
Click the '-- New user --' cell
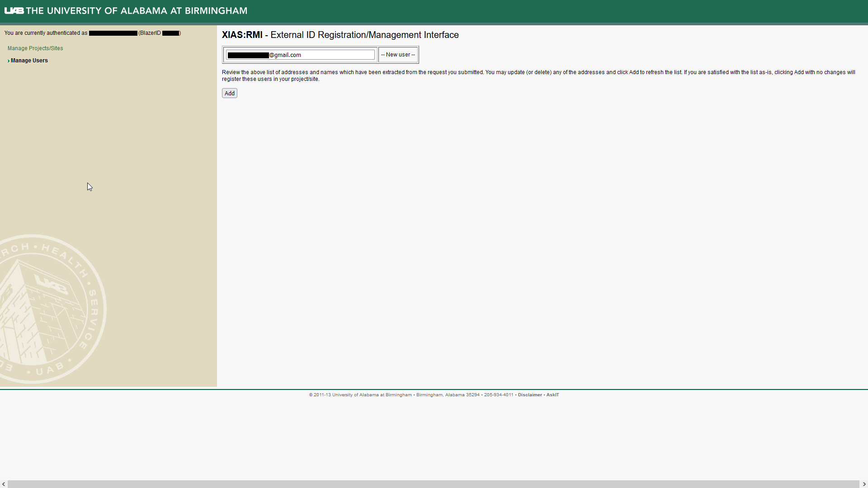point(398,55)
